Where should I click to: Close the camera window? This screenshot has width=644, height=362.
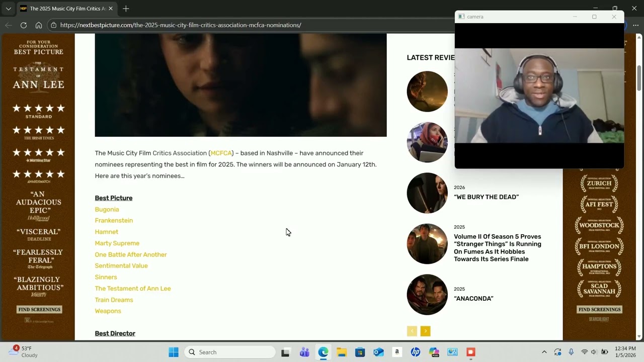pyautogui.click(x=614, y=17)
